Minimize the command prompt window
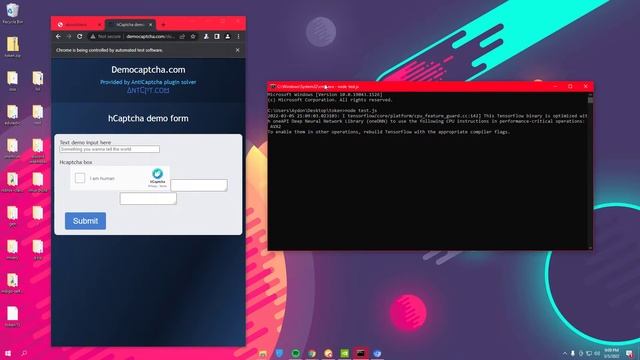The image size is (640, 360). 555,87
